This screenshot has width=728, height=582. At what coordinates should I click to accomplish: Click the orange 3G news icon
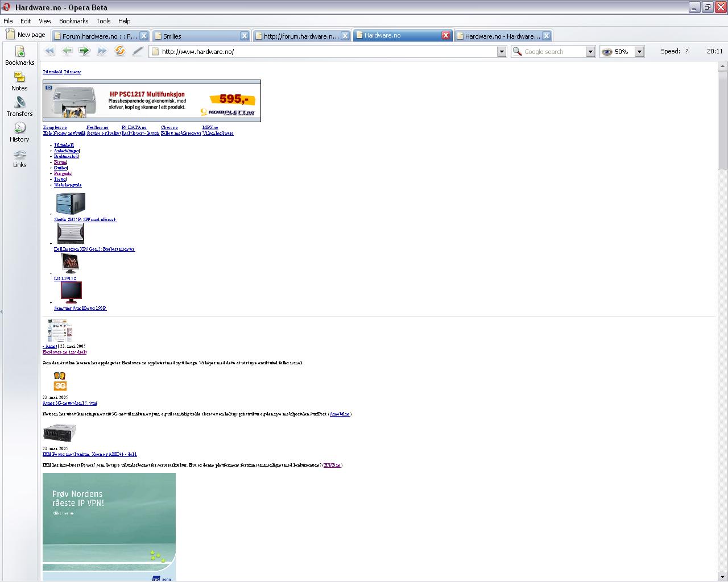point(60,381)
